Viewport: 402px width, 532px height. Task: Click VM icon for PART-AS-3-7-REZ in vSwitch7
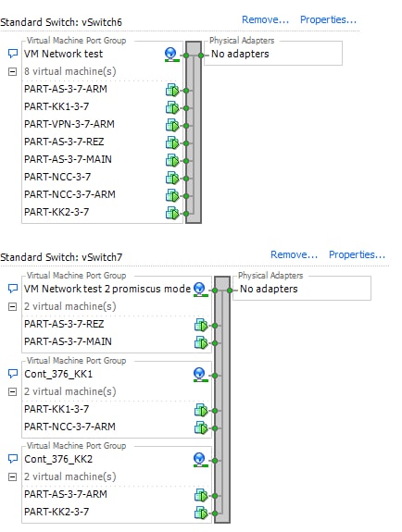pyautogui.click(x=201, y=325)
